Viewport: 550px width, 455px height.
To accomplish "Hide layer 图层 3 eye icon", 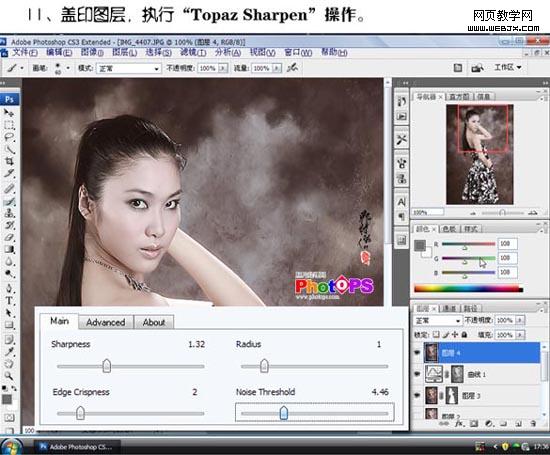I will [x=417, y=395].
